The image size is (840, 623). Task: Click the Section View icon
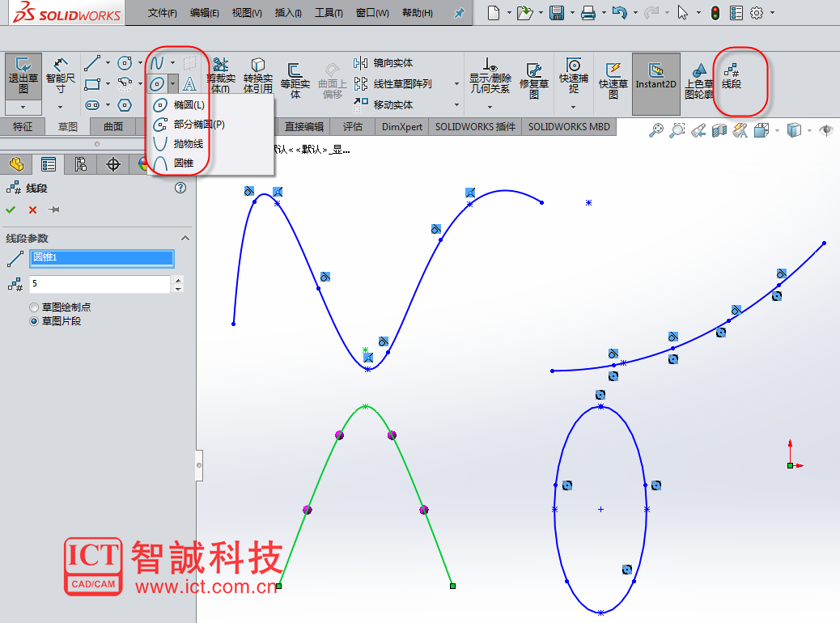[719, 130]
